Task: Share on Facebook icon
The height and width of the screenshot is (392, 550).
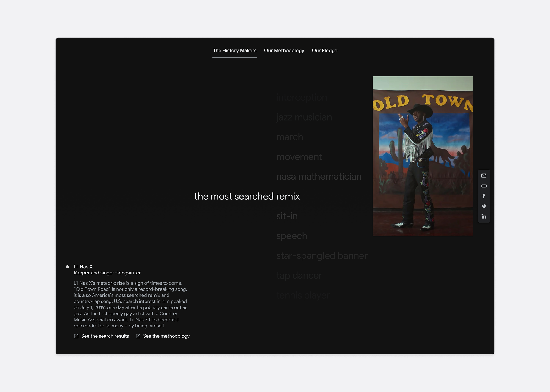Action: coord(484,196)
